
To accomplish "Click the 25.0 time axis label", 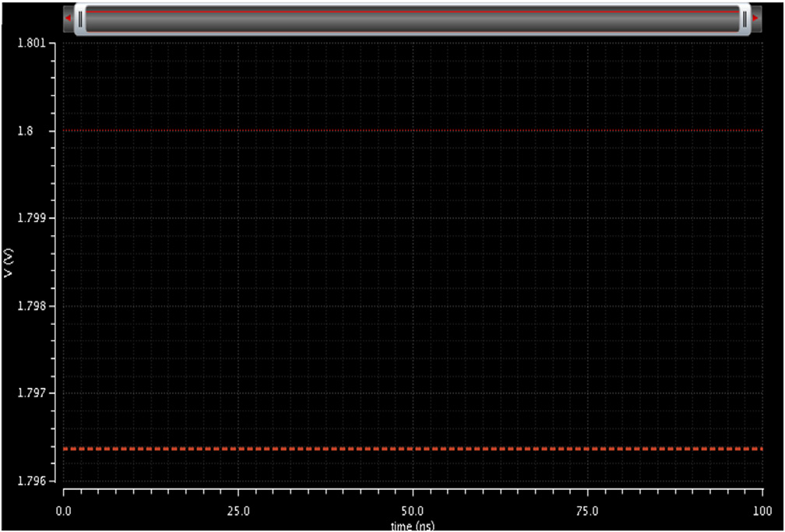I will [x=238, y=512].
